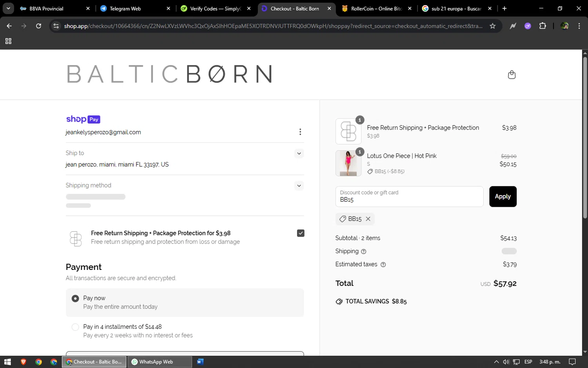The height and width of the screenshot is (368, 588).
Task: Click the volume icon in system tray
Action: point(506,362)
